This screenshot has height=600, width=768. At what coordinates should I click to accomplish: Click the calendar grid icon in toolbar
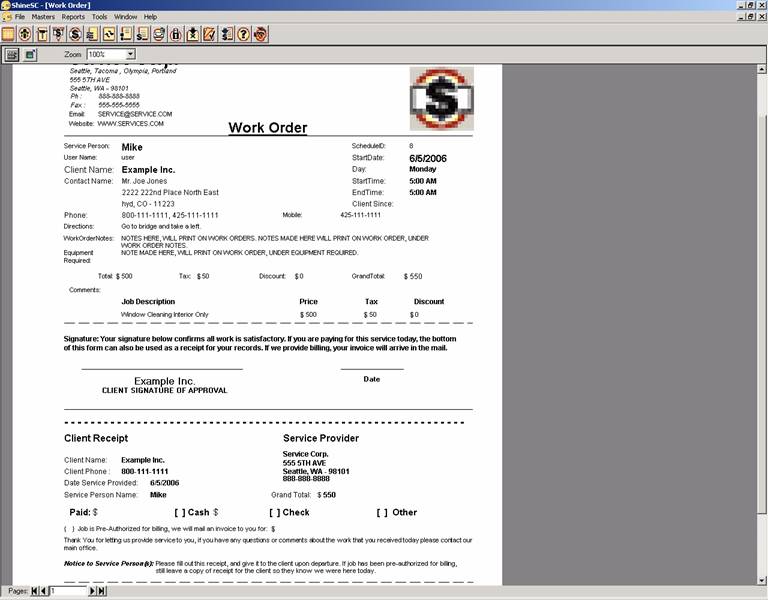tap(8, 34)
